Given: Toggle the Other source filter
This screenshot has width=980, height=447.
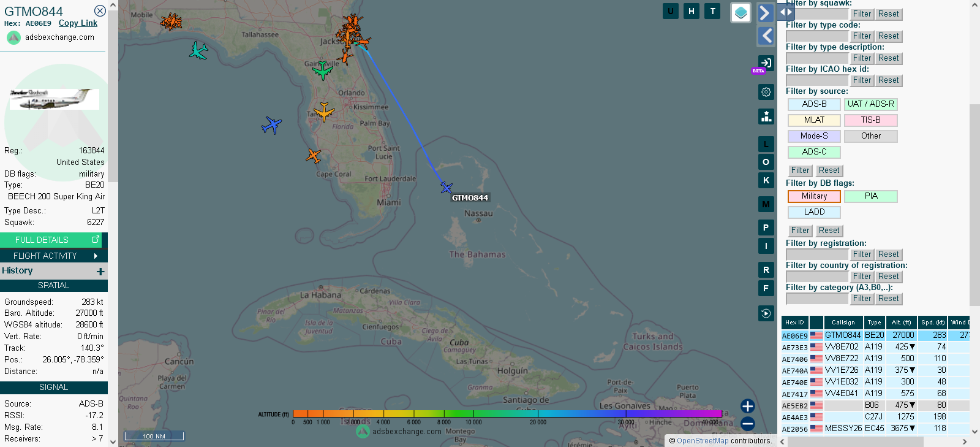Looking at the screenshot, I should pyautogui.click(x=870, y=136).
